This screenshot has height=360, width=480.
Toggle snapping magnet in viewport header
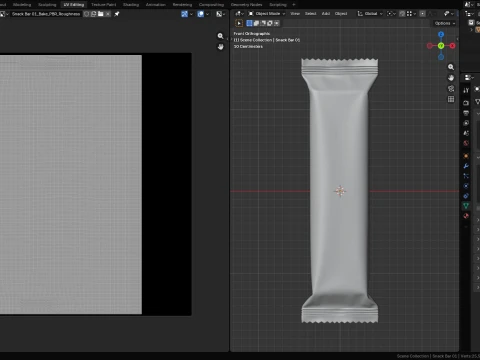point(402,14)
